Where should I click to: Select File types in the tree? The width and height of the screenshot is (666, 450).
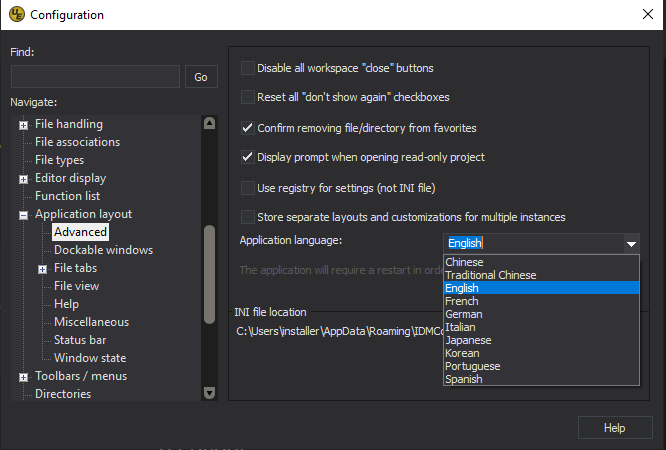click(x=59, y=160)
